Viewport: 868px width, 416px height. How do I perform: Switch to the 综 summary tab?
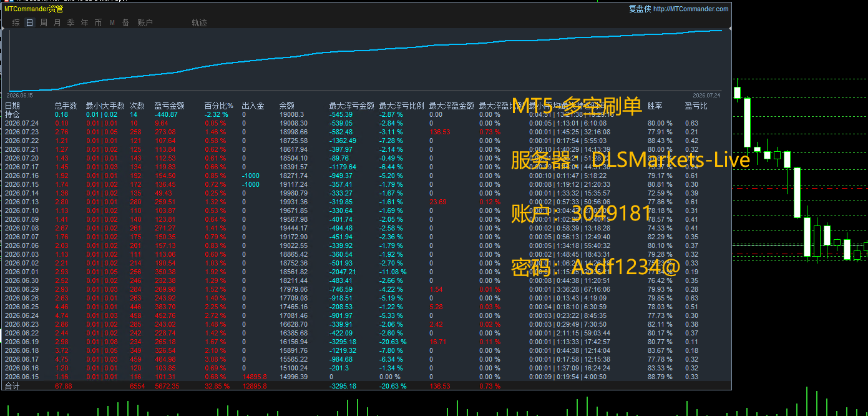pos(16,22)
